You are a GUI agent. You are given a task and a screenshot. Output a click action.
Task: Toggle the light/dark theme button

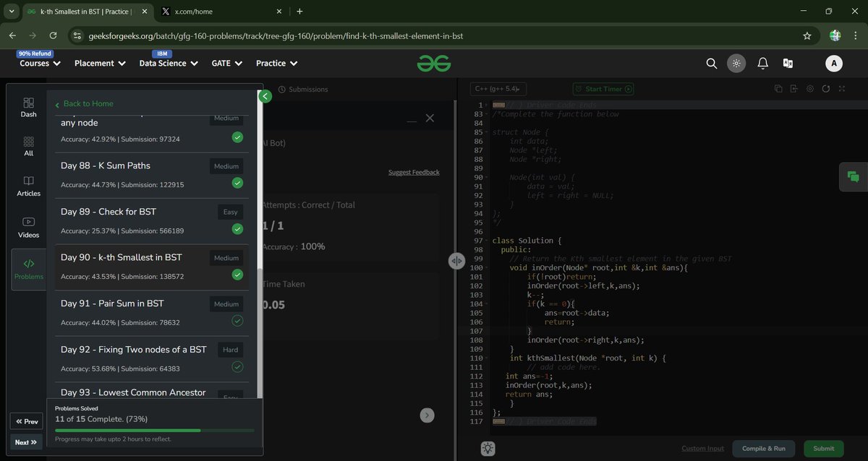click(x=736, y=64)
